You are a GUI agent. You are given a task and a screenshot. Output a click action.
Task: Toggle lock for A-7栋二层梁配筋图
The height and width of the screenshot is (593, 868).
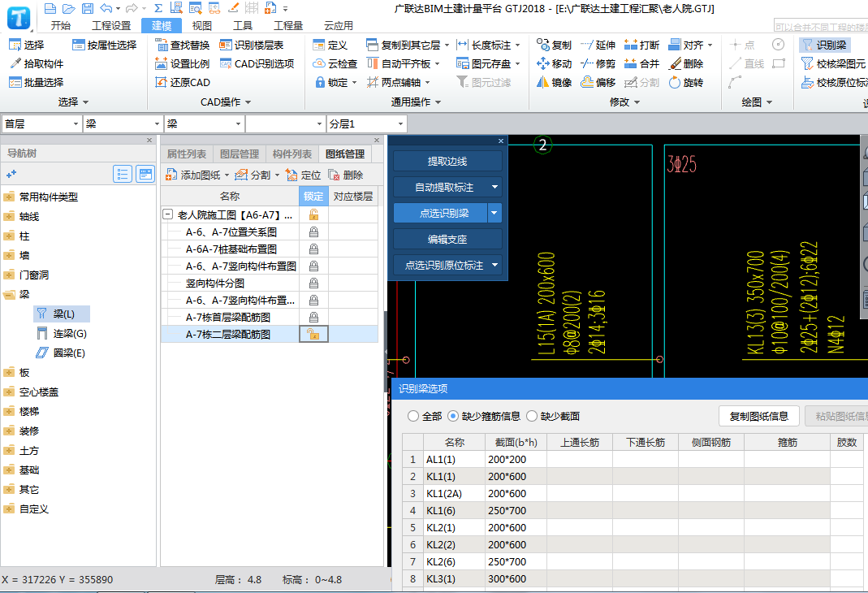313,334
